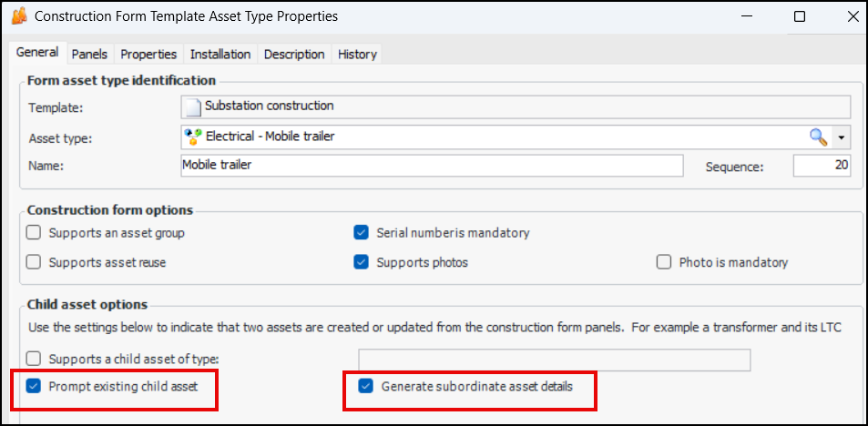This screenshot has width=868, height=426.
Task: Expand the Asset type dropdown arrow
Action: pyautogui.click(x=842, y=137)
